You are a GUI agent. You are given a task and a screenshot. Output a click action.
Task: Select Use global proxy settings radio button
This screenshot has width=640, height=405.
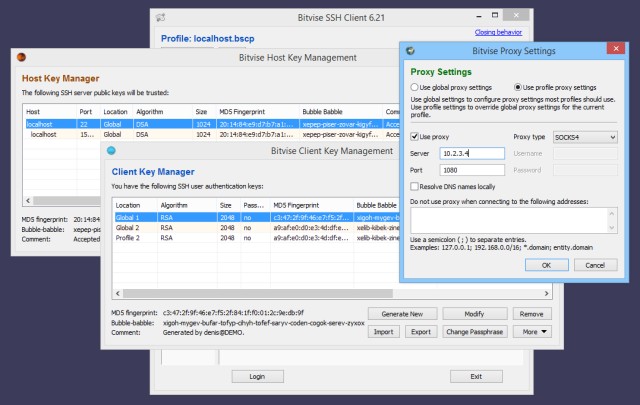[414, 87]
